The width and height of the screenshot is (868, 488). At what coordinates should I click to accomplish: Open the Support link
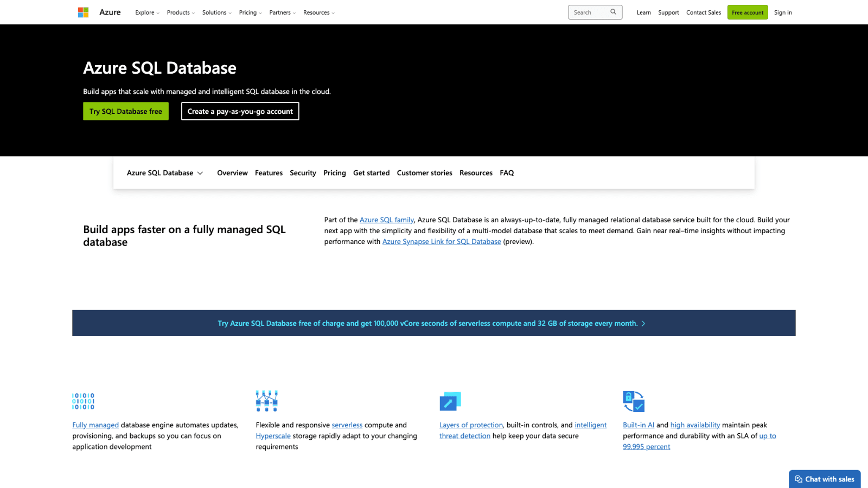[x=668, y=12]
